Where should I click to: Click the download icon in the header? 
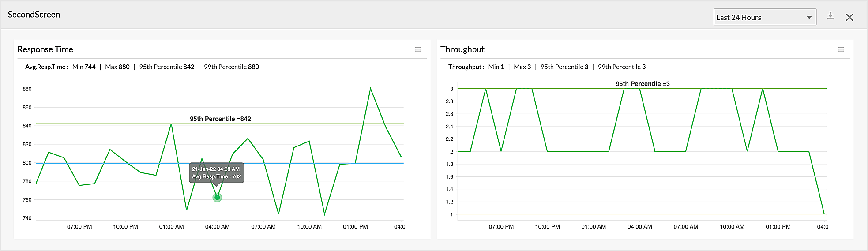coord(830,16)
